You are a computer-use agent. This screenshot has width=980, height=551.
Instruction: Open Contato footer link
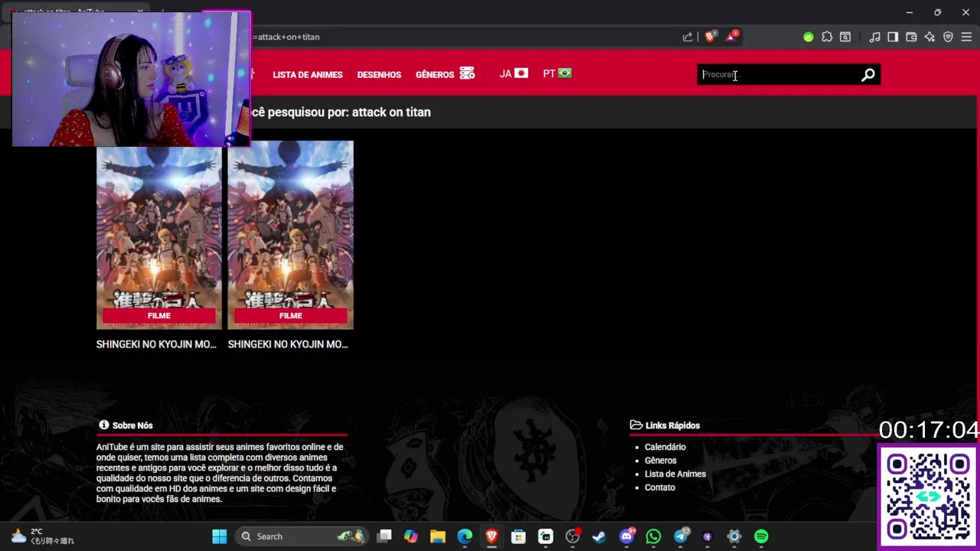tap(659, 487)
